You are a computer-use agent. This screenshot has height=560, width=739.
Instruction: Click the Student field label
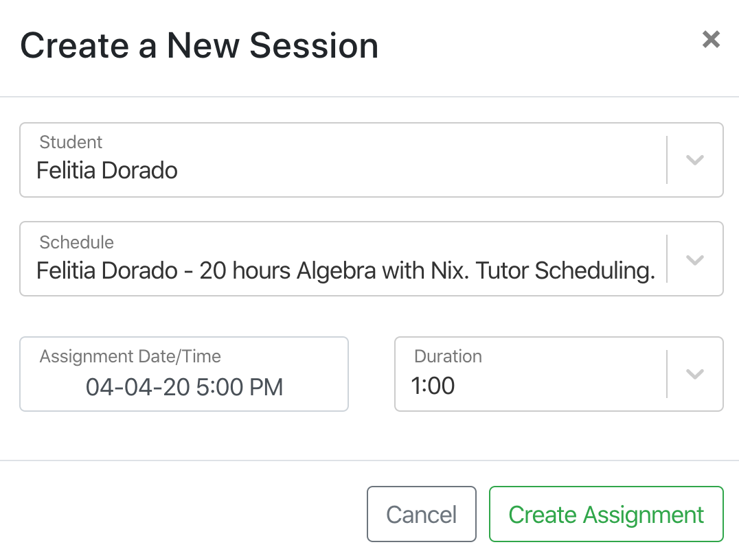coord(71,142)
